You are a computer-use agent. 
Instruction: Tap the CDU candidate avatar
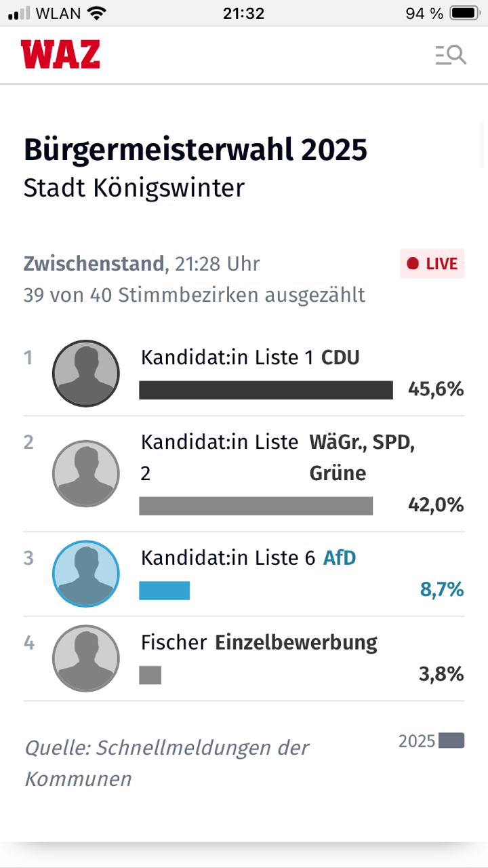point(86,374)
